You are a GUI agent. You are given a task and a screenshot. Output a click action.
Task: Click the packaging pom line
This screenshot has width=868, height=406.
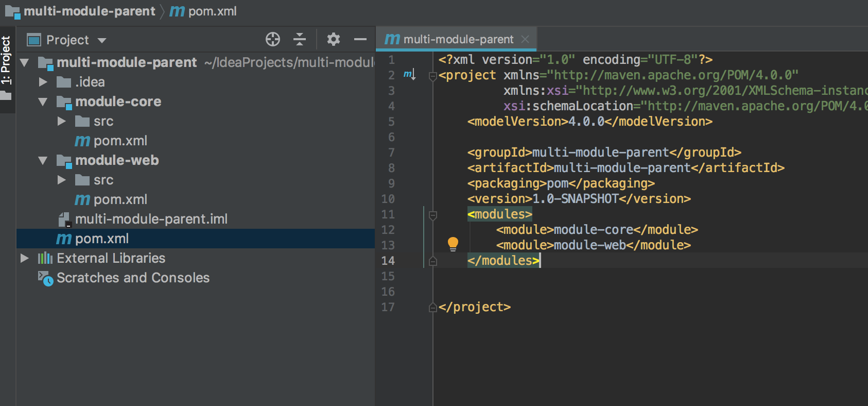tap(561, 183)
